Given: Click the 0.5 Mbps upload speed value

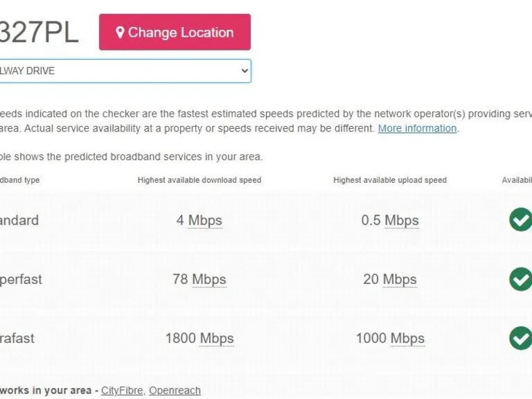Looking at the screenshot, I should [389, 220].
